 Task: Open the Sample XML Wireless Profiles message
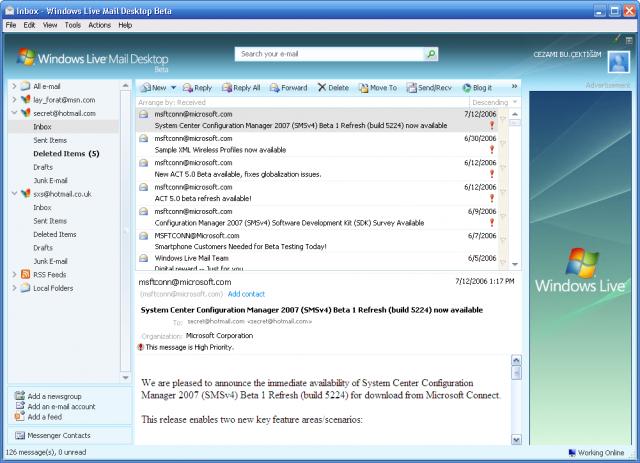316,144
